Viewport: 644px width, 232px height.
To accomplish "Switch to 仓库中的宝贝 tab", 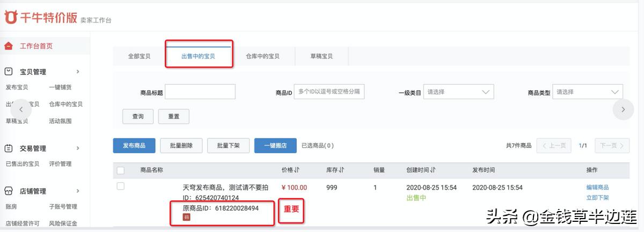I will point(262,56).
